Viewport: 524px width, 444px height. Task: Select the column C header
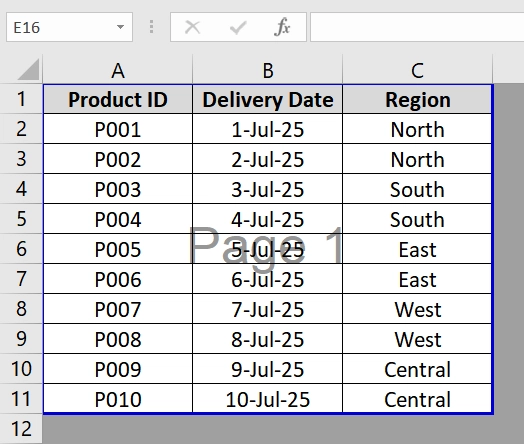pyautogui.click(x=417, y=70)
